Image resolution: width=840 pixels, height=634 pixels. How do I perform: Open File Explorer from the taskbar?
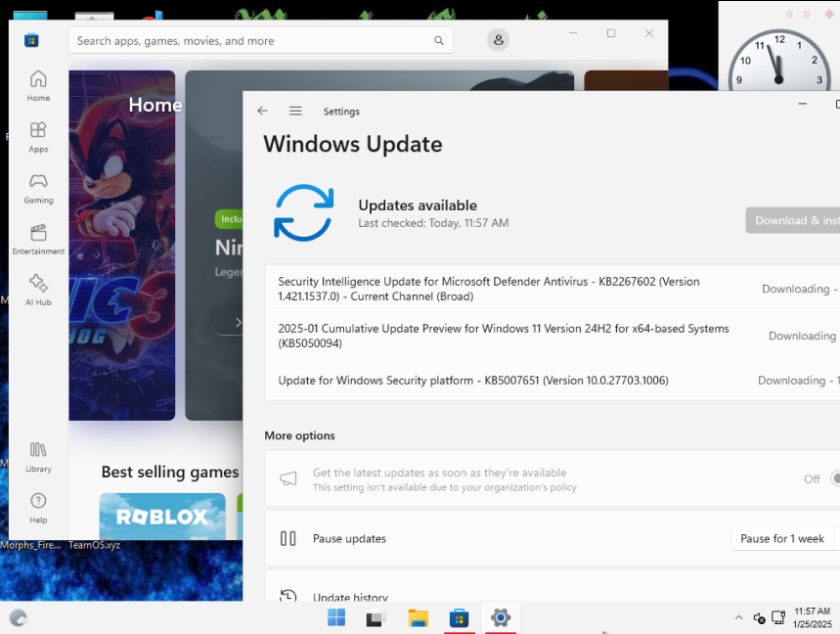[x=418, y=618]
